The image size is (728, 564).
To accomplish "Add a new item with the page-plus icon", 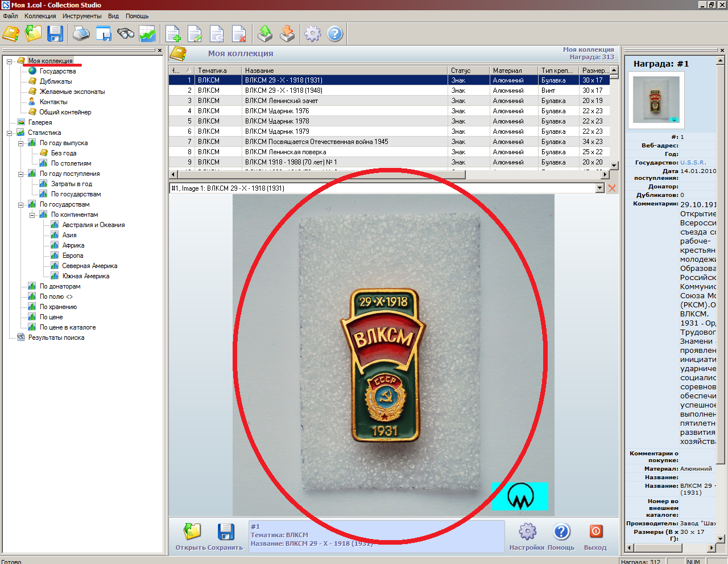I will 173,34.
